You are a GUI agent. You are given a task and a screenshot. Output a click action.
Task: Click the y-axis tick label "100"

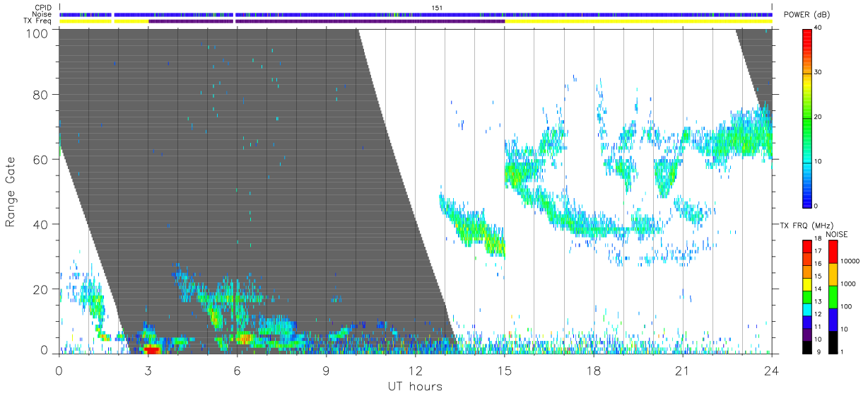(37, 33)
